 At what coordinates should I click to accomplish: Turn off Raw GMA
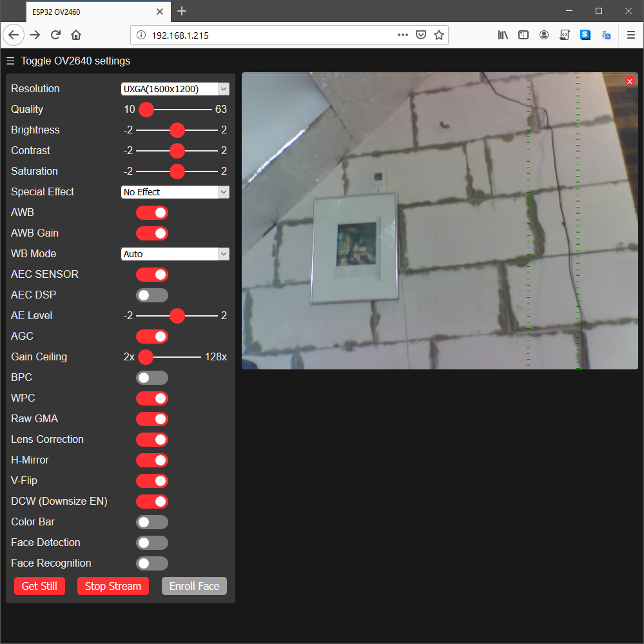[x=152, y=419]
